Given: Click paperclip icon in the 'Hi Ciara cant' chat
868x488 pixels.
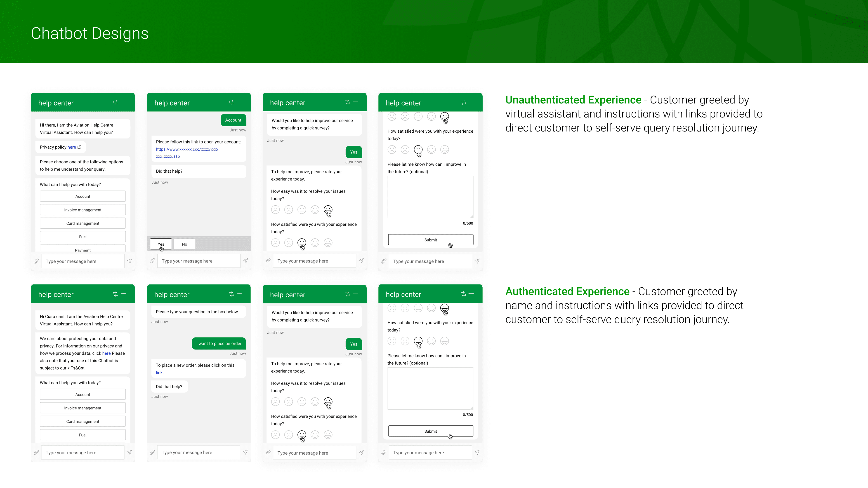Looking at the screenshot, I should pyautogui.click(x=36, y=453).
